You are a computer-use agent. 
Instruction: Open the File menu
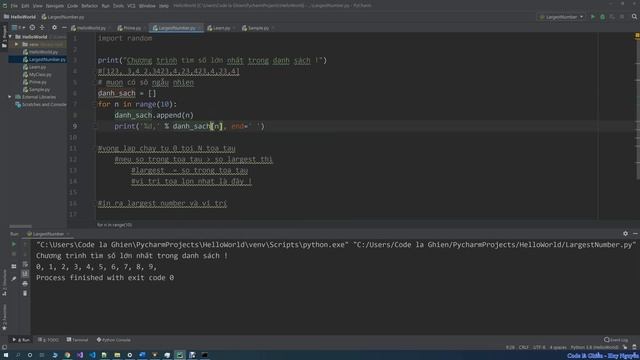point(14,6)
